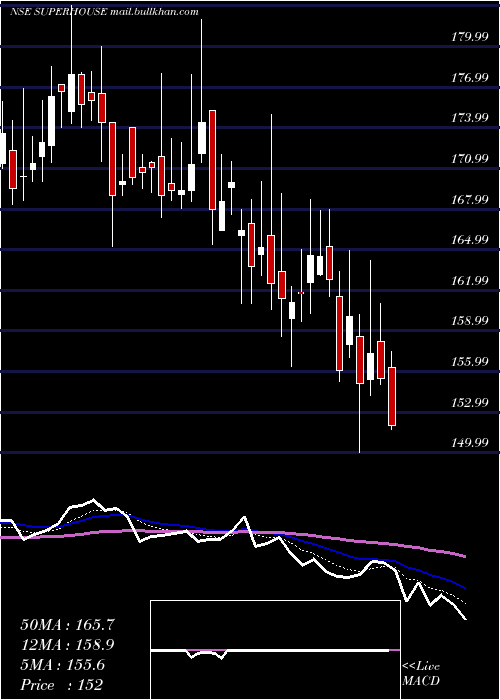Click the 167.99 price axis label
Image resolution: width=500 pixels, height=700 pixels.
(469, 199)
